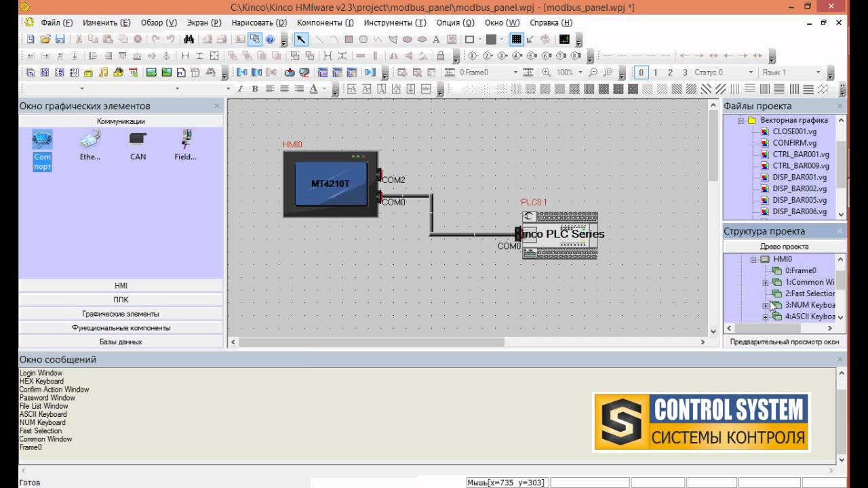Click the Kinco PLC Series device on canvas

coord(560,235)
